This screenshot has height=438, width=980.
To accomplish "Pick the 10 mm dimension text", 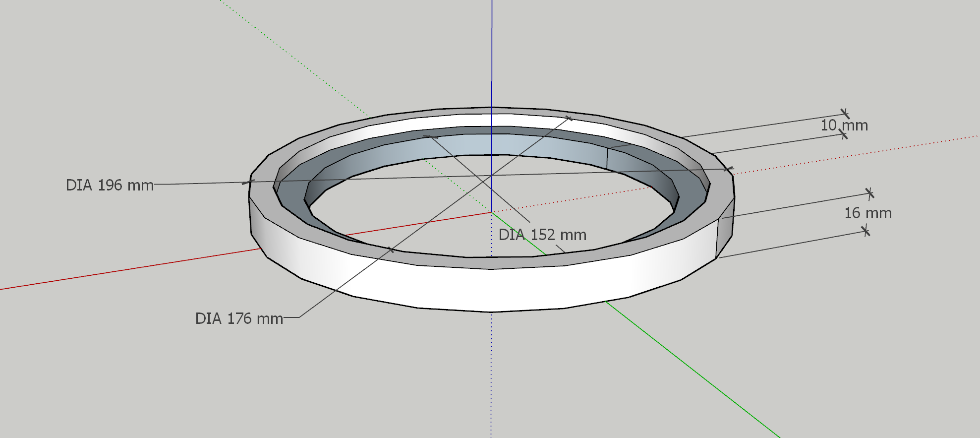I will pyautogui.click(x=844, y=125).
